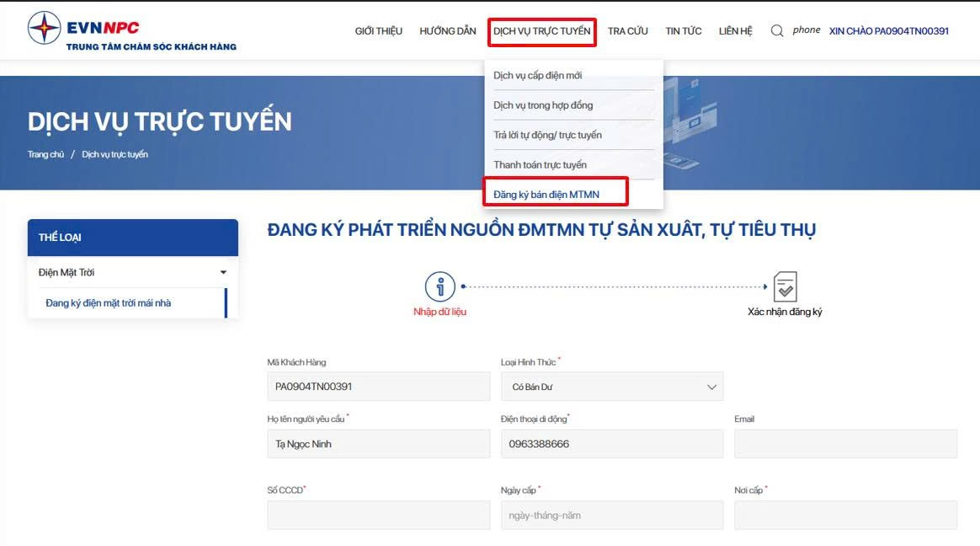Select the info icon for Nhập dữ liệu step
The image size is (980, 546).
440,286
